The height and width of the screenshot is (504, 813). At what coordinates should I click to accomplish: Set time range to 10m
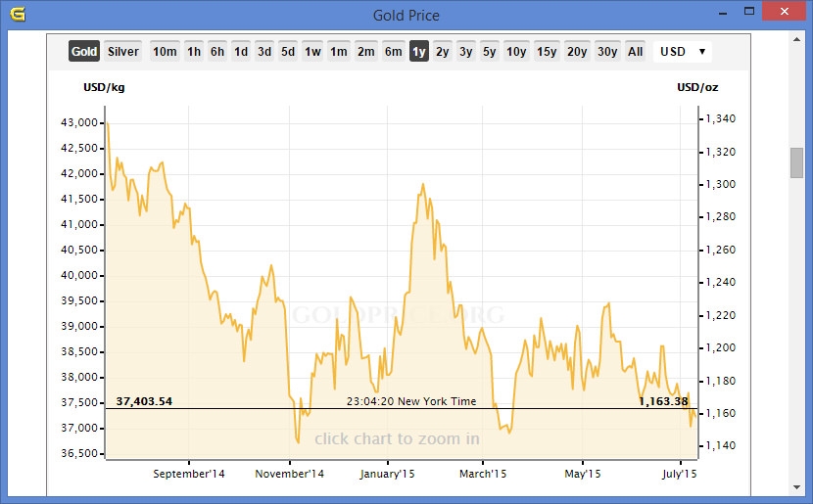click(x=165, y=51)
